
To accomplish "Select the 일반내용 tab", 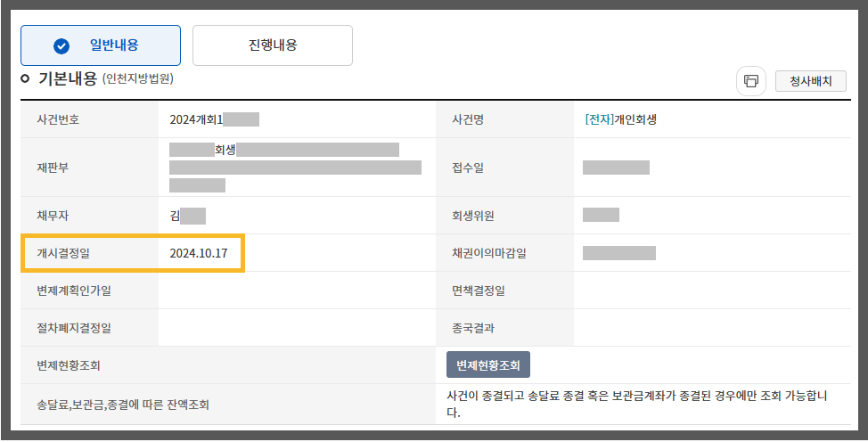I will point(101,45).
